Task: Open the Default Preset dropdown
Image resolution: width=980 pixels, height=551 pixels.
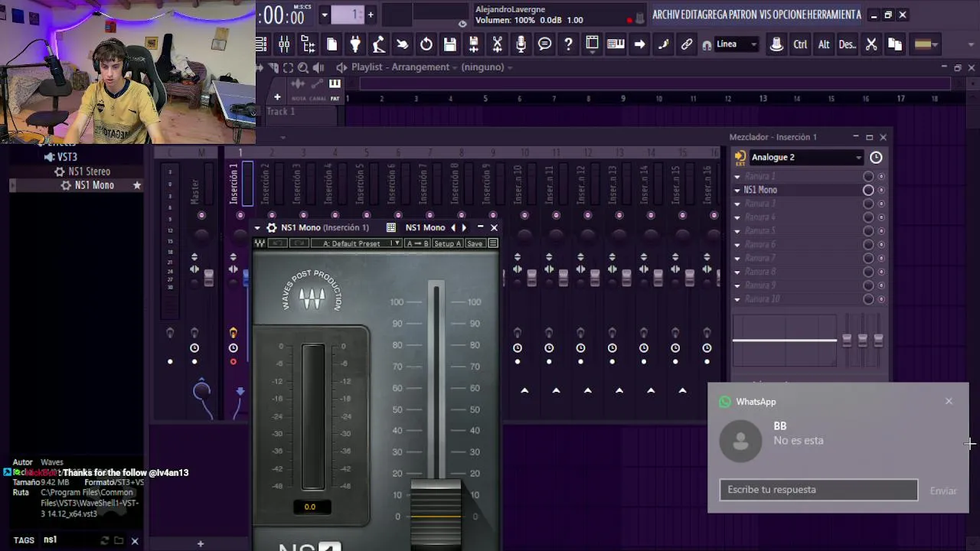Action: coord(357,243)
